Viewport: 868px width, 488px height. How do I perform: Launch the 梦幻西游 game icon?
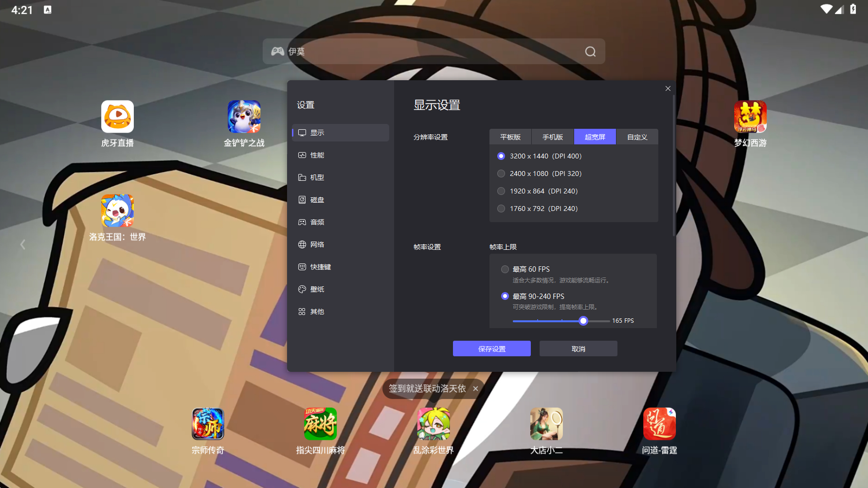click(x=750, y=117)
